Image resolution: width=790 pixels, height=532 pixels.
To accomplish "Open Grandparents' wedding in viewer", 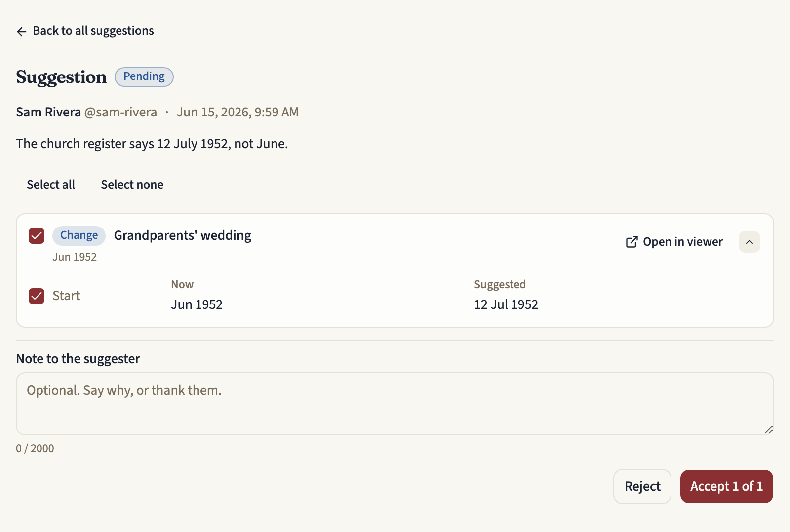I will (674, 242).
